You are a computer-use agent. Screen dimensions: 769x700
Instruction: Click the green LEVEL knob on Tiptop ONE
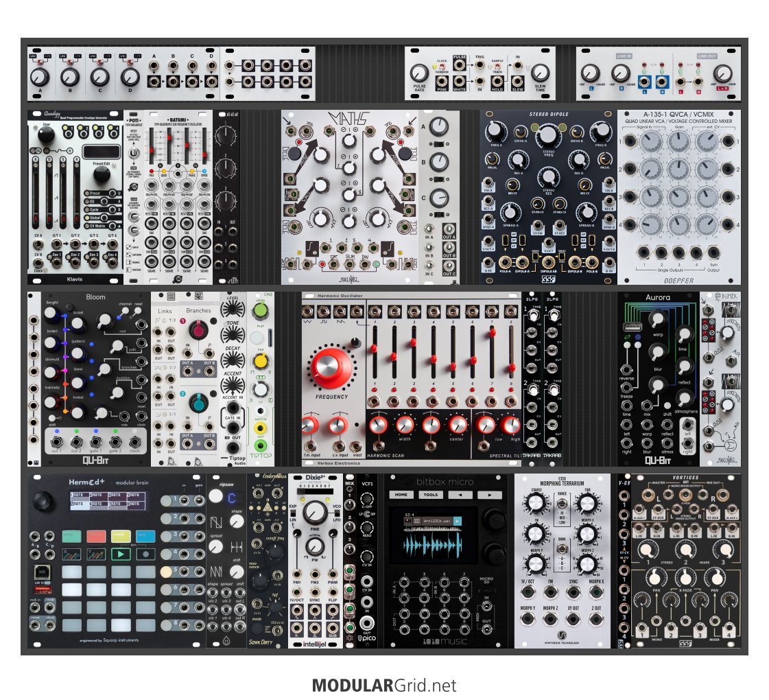pos(261,311)
